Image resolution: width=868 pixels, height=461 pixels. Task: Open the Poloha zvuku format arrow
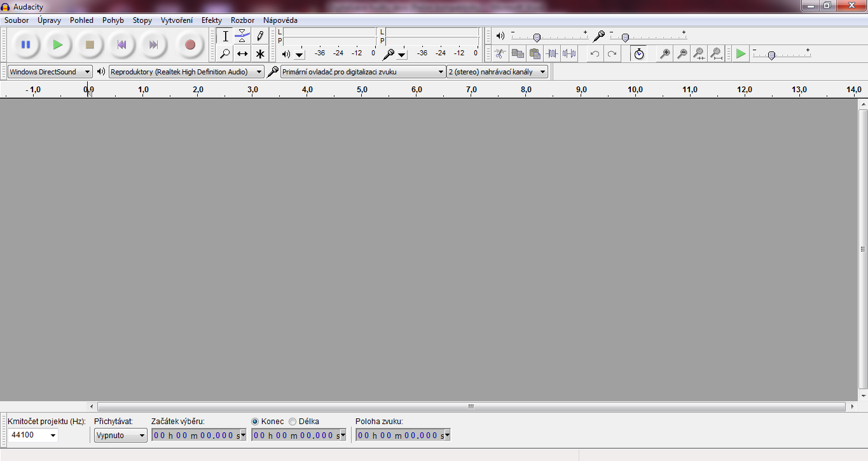(x=447, y=435)
